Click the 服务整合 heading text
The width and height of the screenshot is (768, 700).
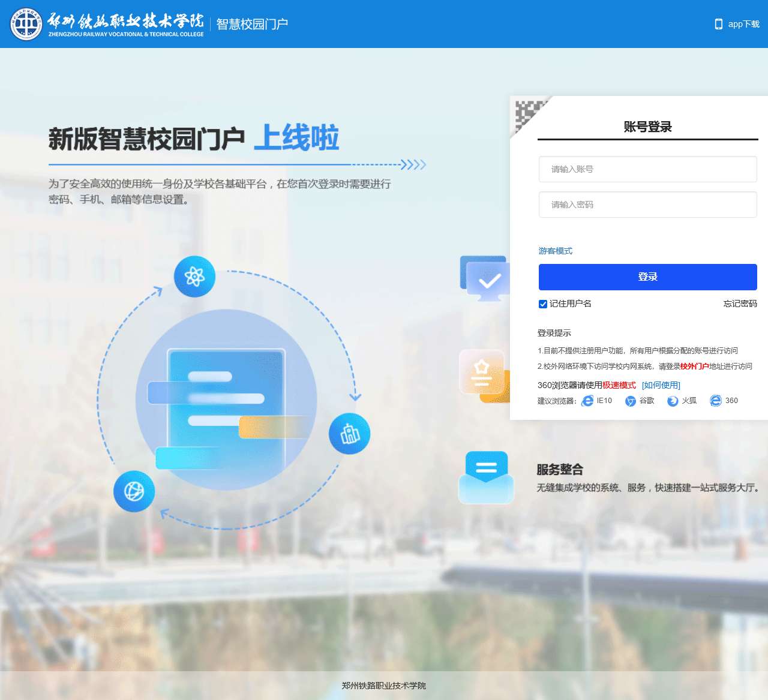(x=560, y=470)
